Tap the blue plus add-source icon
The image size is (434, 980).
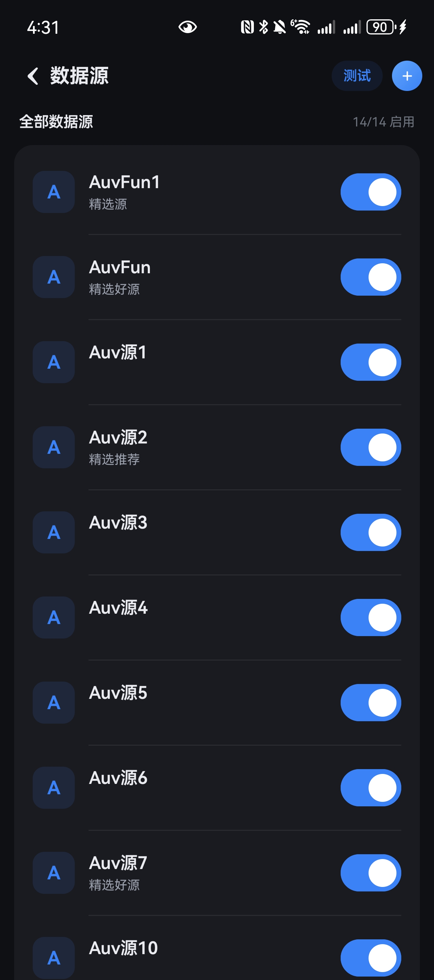[x=406, y=76]
